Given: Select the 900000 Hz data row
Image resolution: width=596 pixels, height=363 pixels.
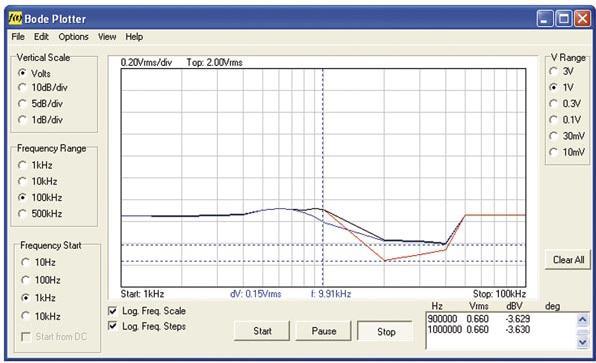Looking at the screenshot, I should [479, 319].
